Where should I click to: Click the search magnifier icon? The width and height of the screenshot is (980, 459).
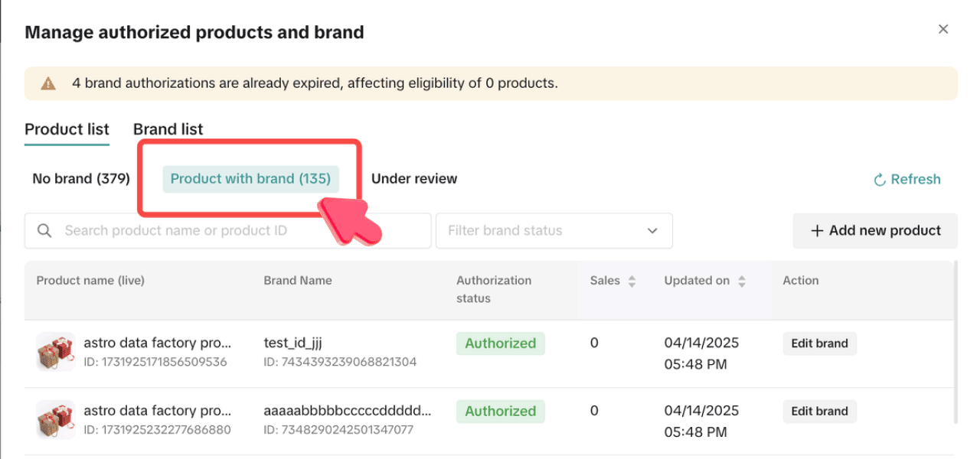(x=44, y=231)
